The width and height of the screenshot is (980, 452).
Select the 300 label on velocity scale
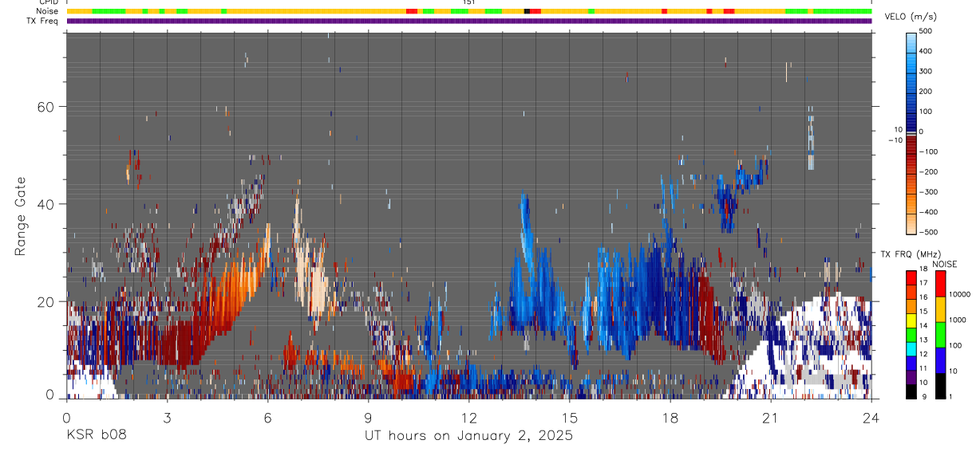coord(926,71)
